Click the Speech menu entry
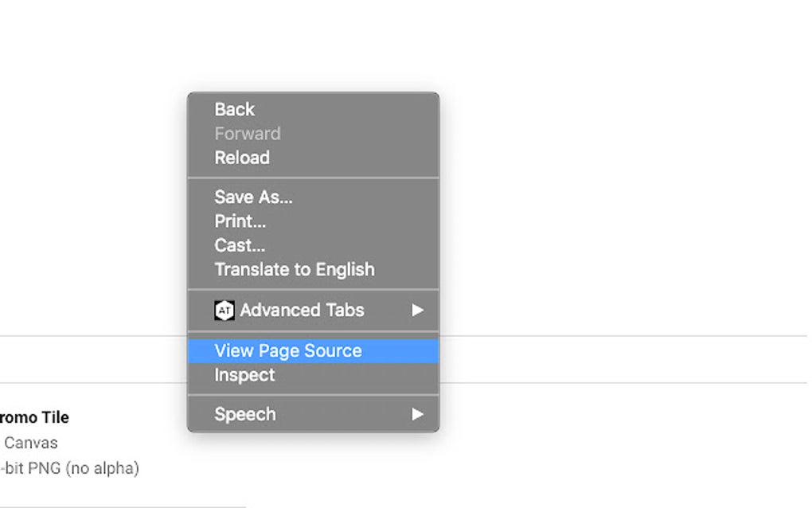Viewport: 812px width, 508px height. coord(245,414)
